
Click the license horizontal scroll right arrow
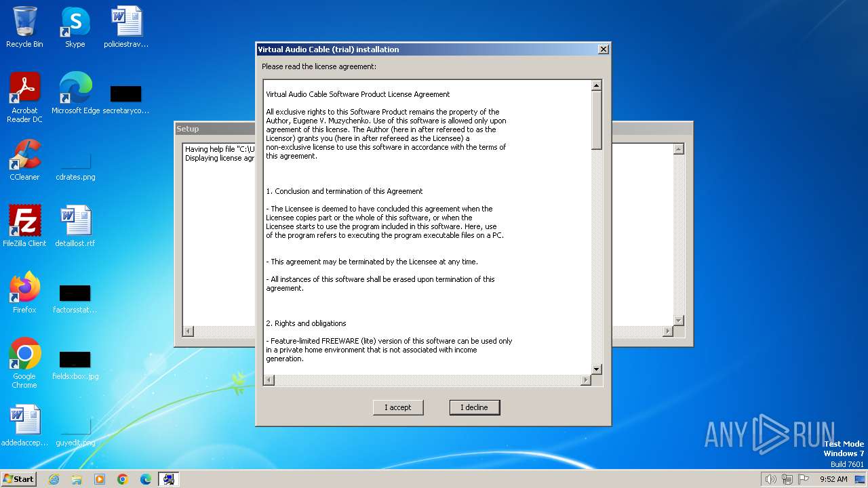pos(586,380)
